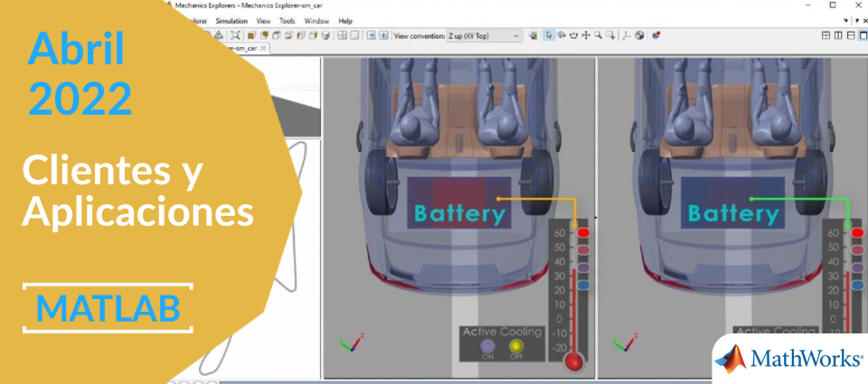The image size is (868, 384).
Task: Toggle the center of mass display icon
Action: click(x=639, y=35)
